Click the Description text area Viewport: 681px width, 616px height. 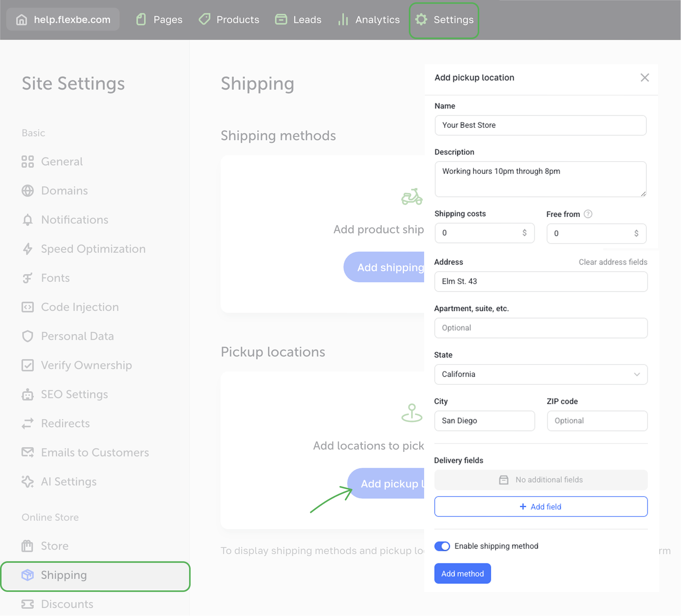[x=540, y=179]
